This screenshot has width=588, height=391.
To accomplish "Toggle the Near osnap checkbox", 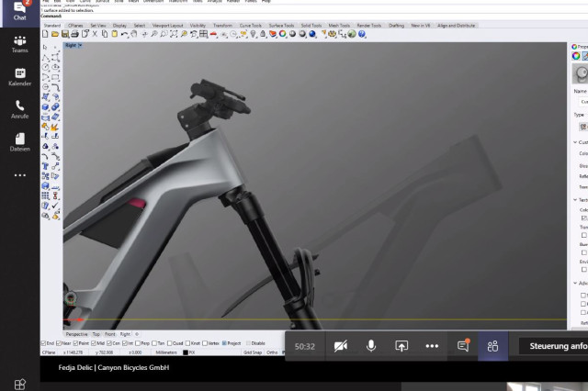I will pos(59,343).
